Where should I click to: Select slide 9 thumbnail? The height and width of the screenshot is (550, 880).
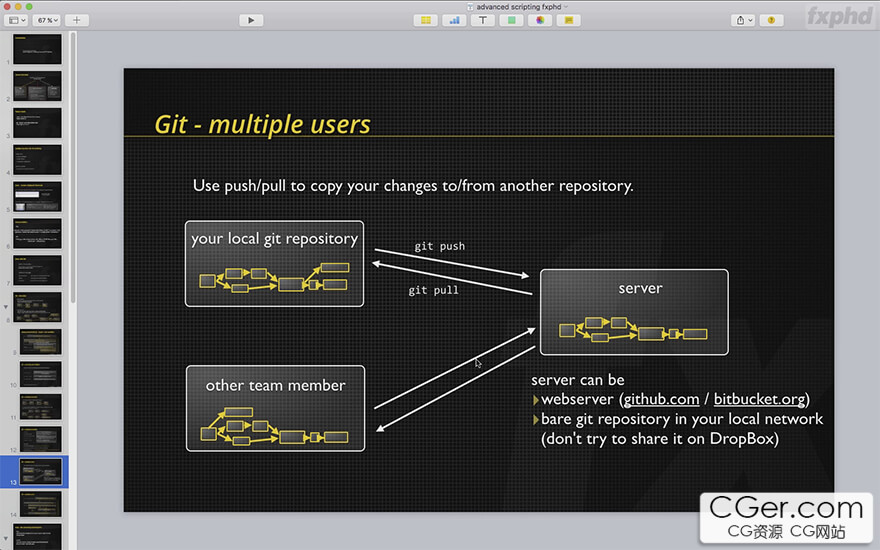click(41, 342)
